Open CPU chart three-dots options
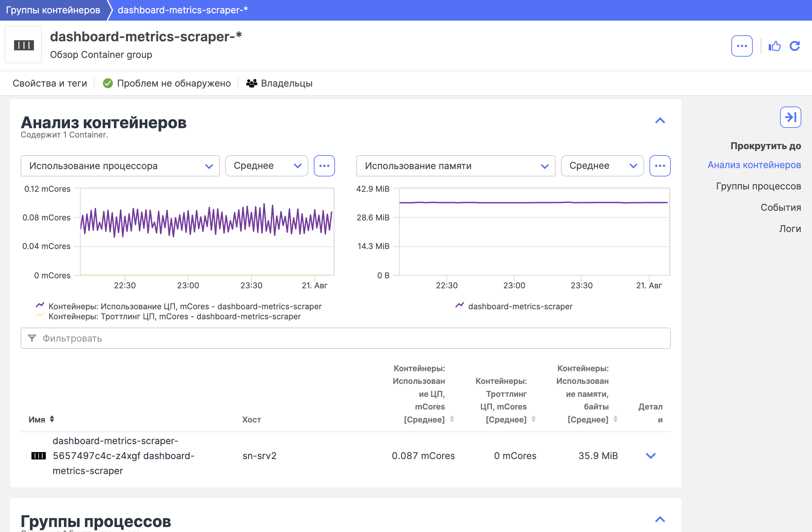Image resolution: width=812 pixels, height=532 pixels. point(324,166)
